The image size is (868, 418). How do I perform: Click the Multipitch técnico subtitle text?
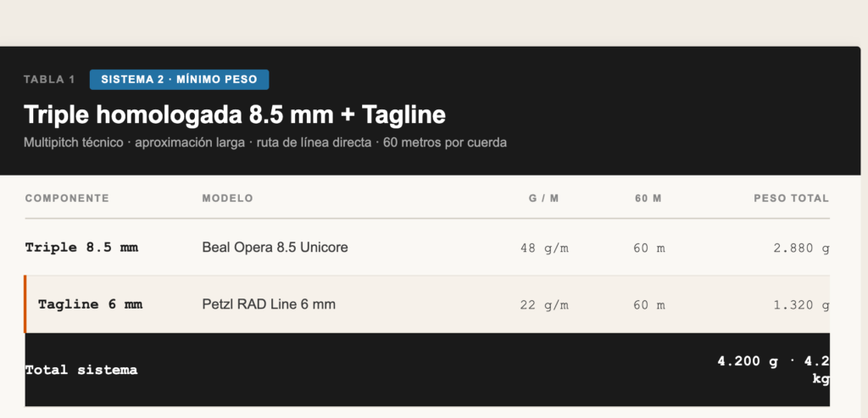(265, 142)
